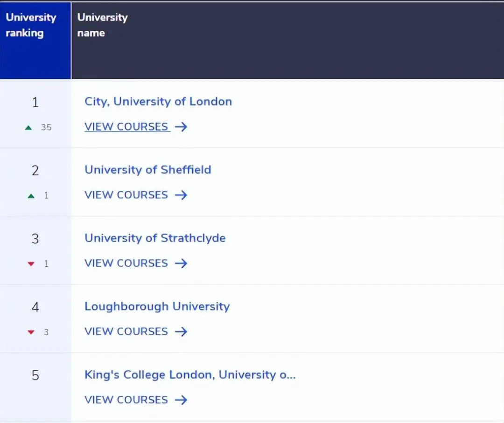Click the arrow icon next to King's College VIEW COURSES
The image size is (504, 423).
point(181,400)
